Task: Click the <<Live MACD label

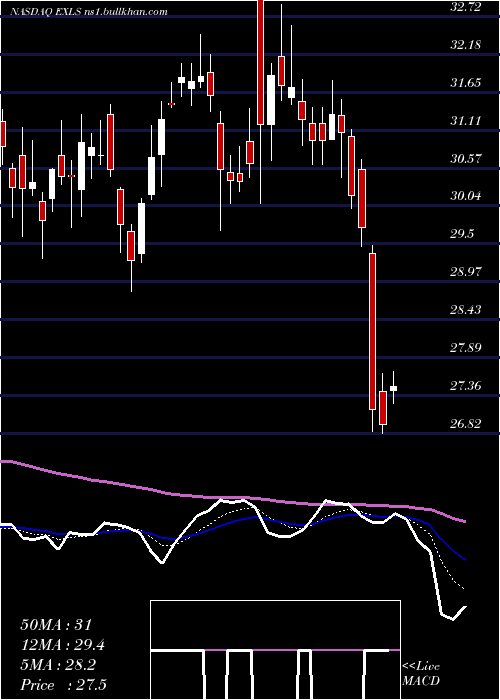Action: (x=421, y=673)
